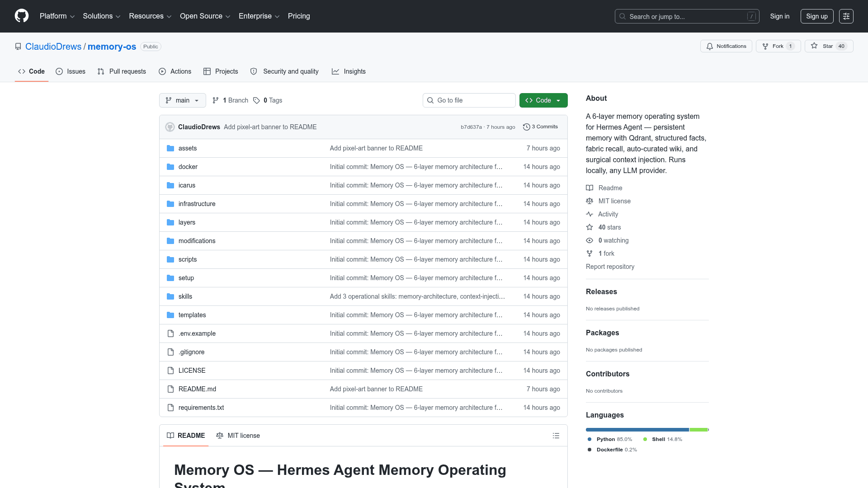This screenshot has width=868, height=488.
Task: Open the MIT license tab in README
Action: [238, 436]
